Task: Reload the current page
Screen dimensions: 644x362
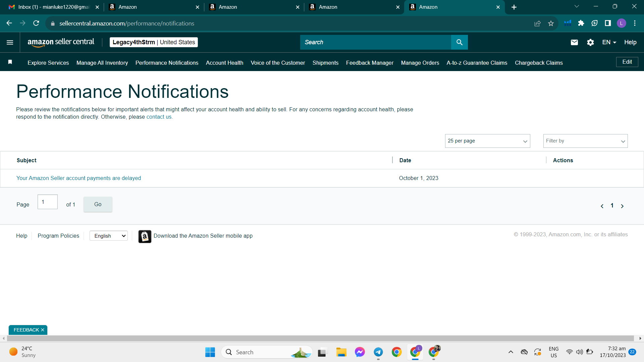Action: (36, 23)
